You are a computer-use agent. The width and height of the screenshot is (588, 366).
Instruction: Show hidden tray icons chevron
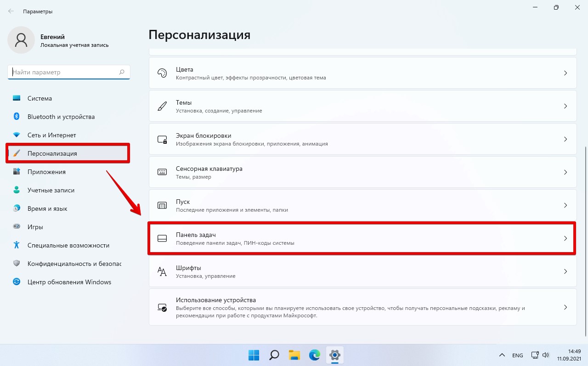(502, 355)
